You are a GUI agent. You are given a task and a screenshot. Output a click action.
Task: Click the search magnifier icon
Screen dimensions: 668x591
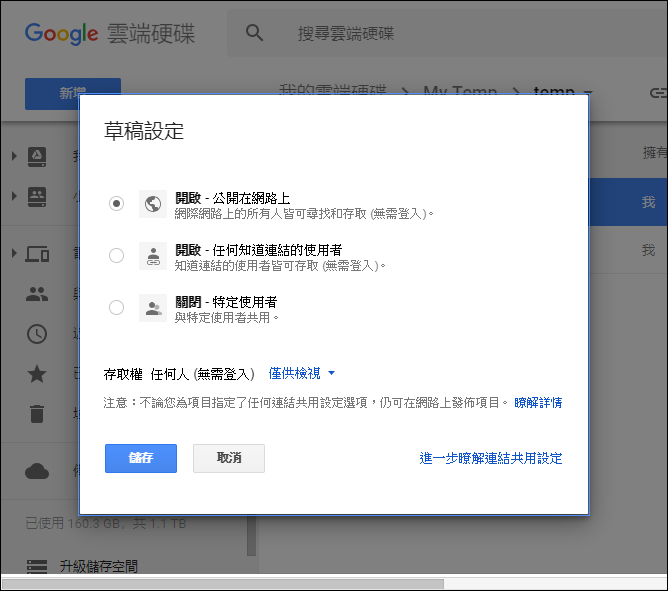(254, 33)
